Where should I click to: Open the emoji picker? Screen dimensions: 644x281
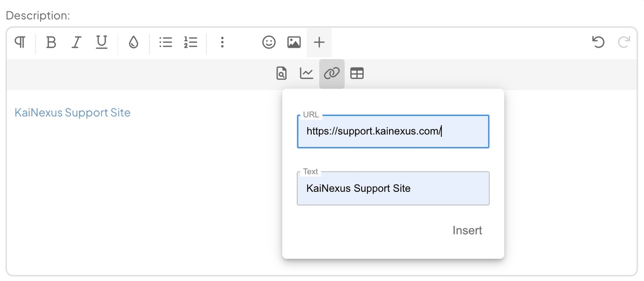(269, 42)
